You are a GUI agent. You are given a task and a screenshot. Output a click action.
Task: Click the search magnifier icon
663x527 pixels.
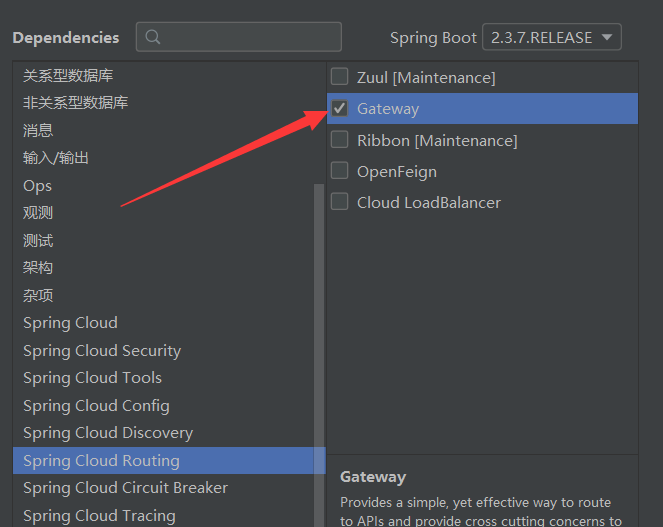point(153,37)
